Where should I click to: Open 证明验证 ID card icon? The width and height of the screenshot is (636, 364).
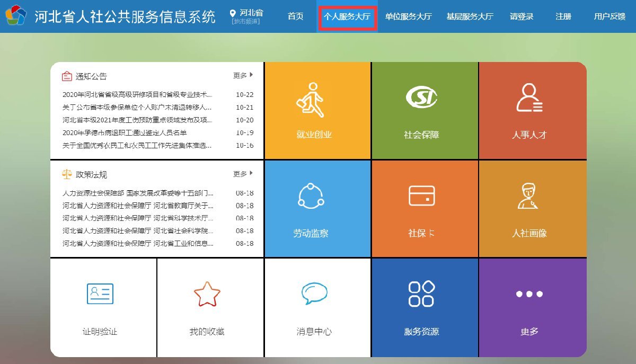coord(100,294)
